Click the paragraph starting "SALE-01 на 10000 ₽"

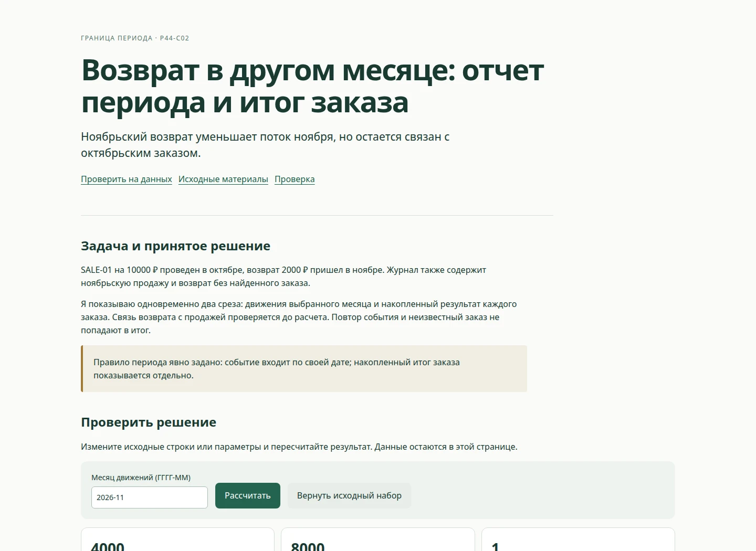click(x=283, y=277)
